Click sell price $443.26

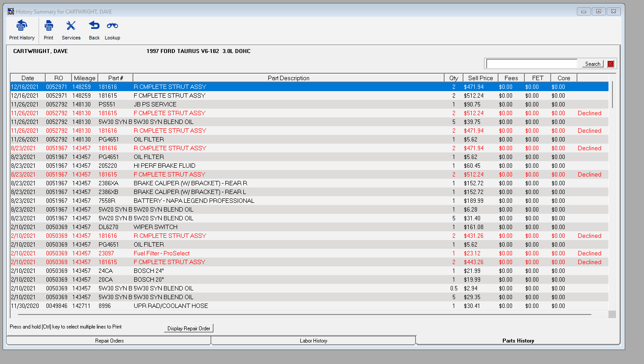click(x=473, y=262)
